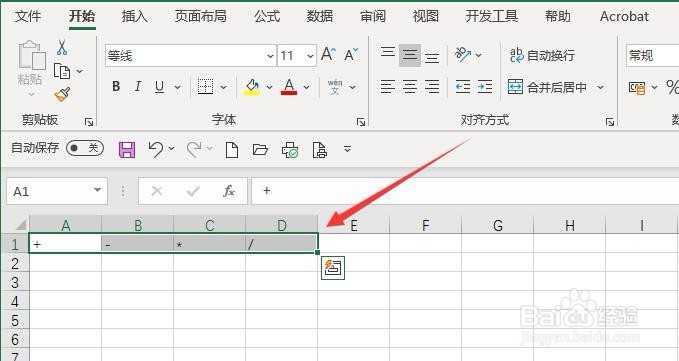Click the Quick Analysis icon
The image size is (679, 361).
click(333, 268)
